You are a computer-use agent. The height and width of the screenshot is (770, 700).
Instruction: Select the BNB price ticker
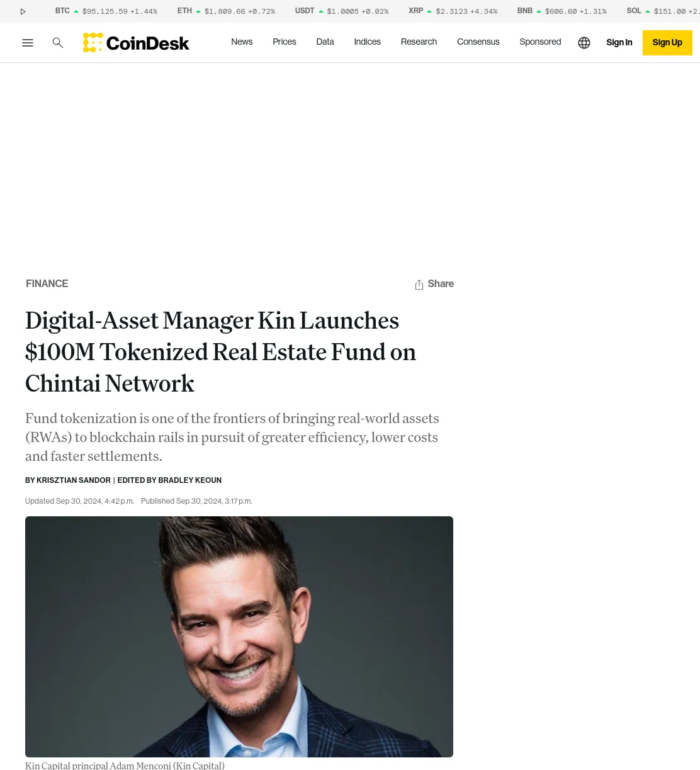coord(562,11)
